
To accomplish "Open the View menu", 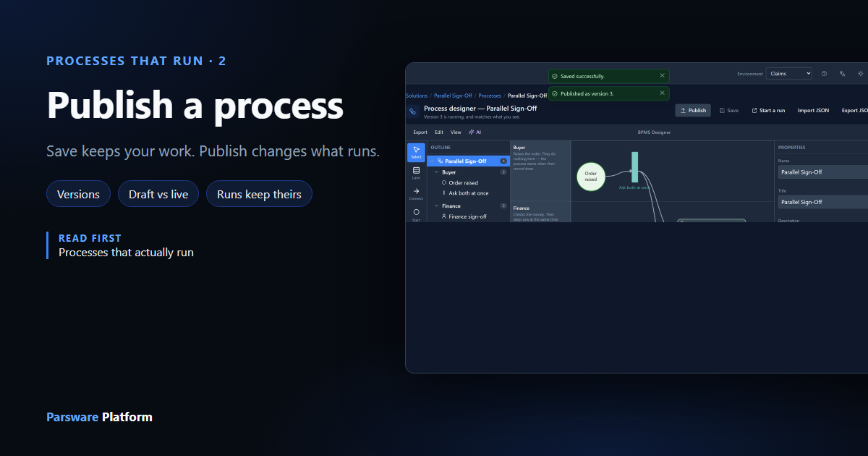I will pos(456,132).
